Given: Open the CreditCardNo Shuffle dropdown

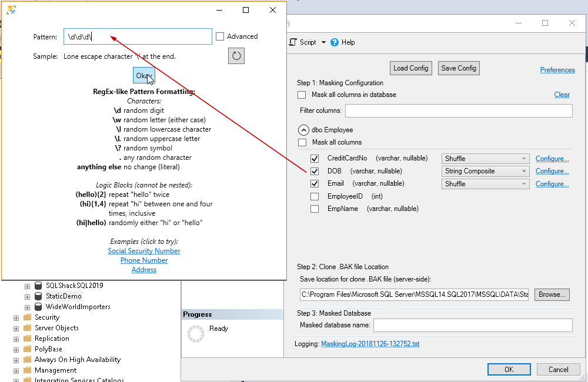Looking at the screenshot, I should (x=485, y=159).
